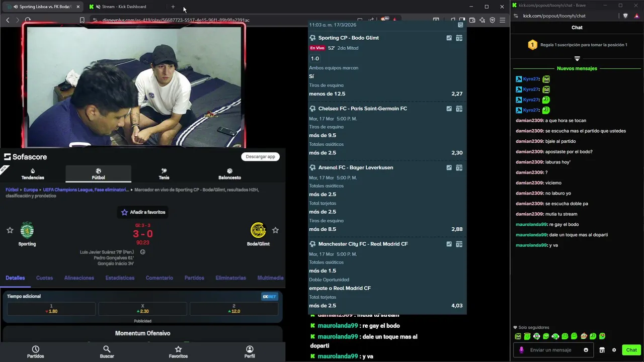Reload the Disney Plus page
This screenshot has height=362, width=644.
[x=28, y=20]
